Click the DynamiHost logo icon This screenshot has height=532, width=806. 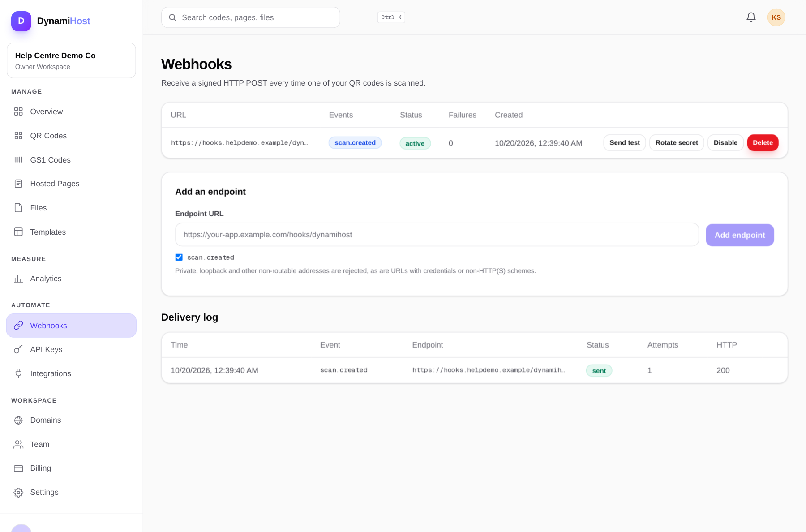click(21, 21)
